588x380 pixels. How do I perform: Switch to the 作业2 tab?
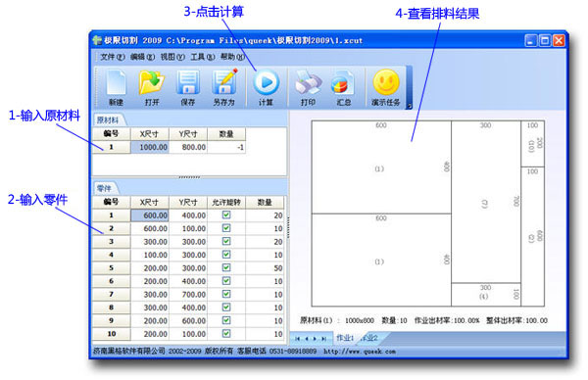369,338
